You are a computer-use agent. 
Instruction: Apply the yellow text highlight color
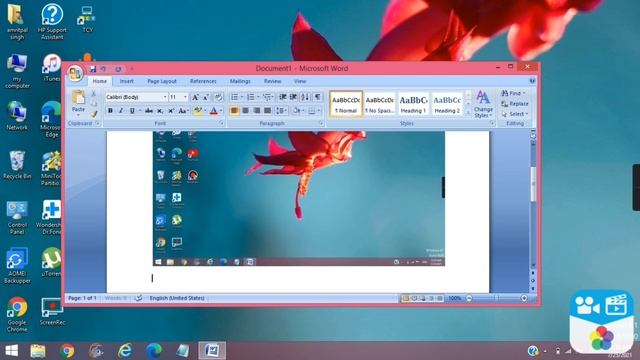[198, 111]
